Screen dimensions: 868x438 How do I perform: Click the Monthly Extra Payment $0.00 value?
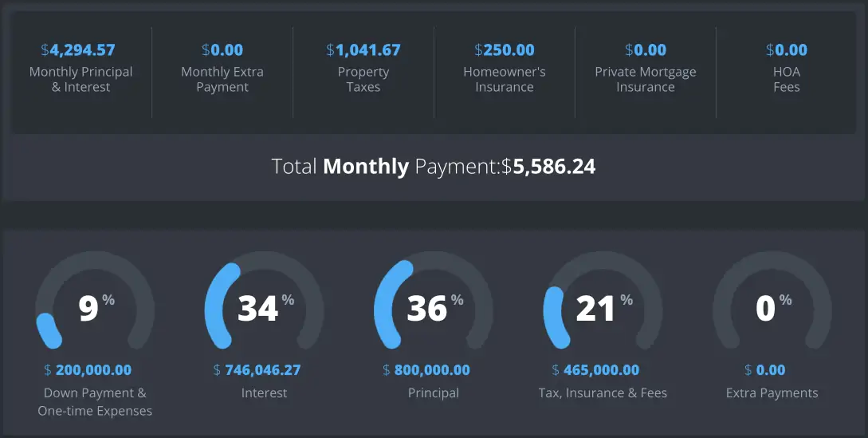click(222, 50)
